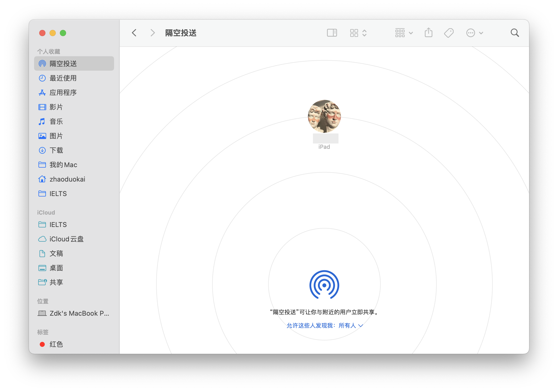Viewport: 558px width, 392px height.
Task: Click the iPad contact avatar
Action: tap(324, 116)
